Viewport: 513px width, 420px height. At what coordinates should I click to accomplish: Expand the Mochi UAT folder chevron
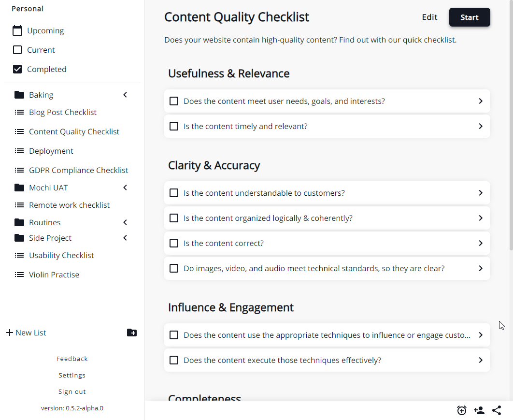tap(125, 188)
